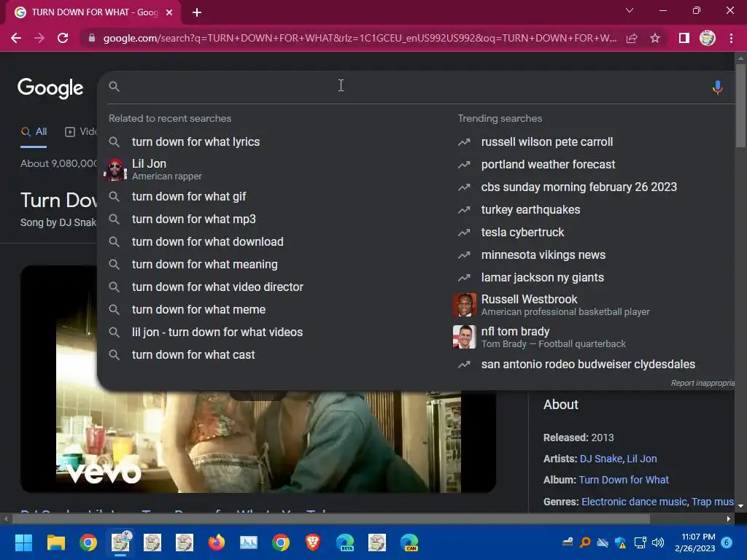Click the Google logo
Image resolution: width=747 pixels, height=560 pixels.
[50, 88]
